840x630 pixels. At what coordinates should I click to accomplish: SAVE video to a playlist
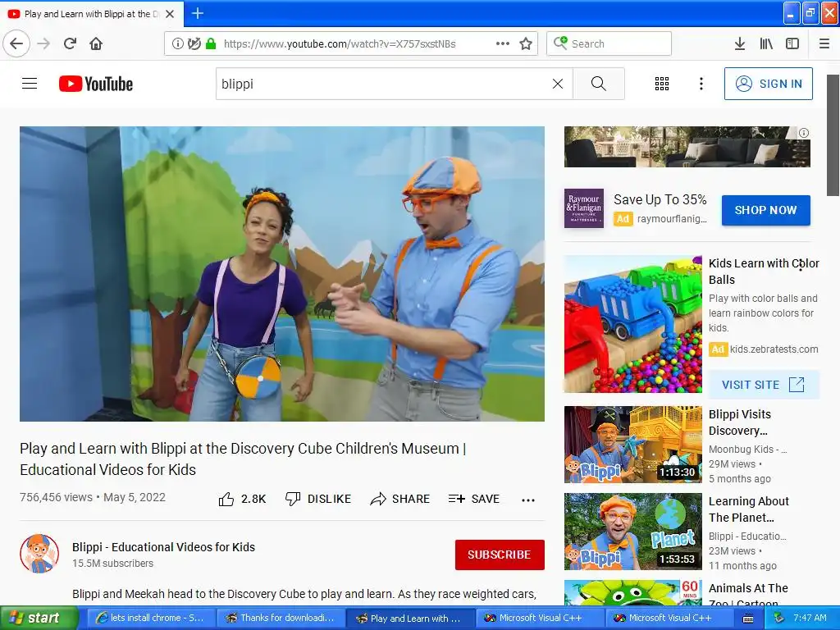click(x=474, y=500)
